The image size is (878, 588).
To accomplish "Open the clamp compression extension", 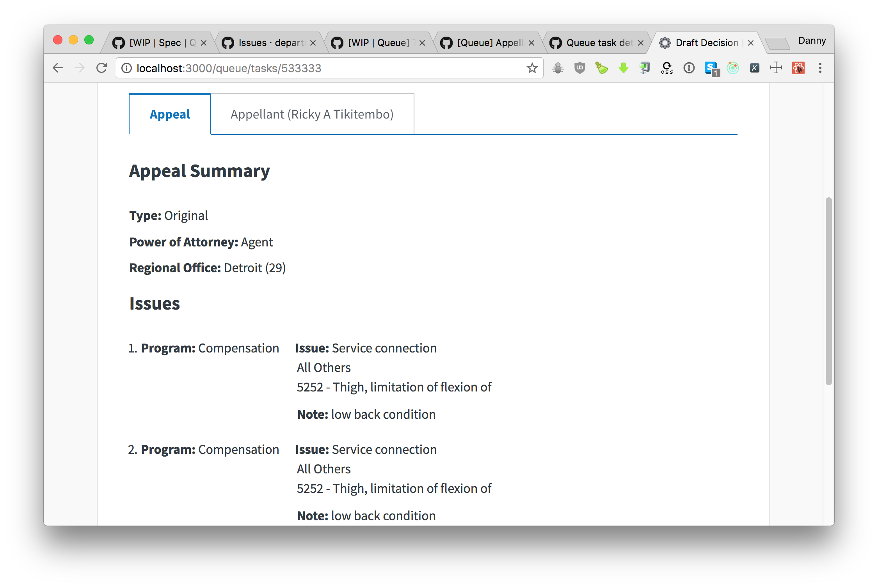I will click(x=645, y=68).
